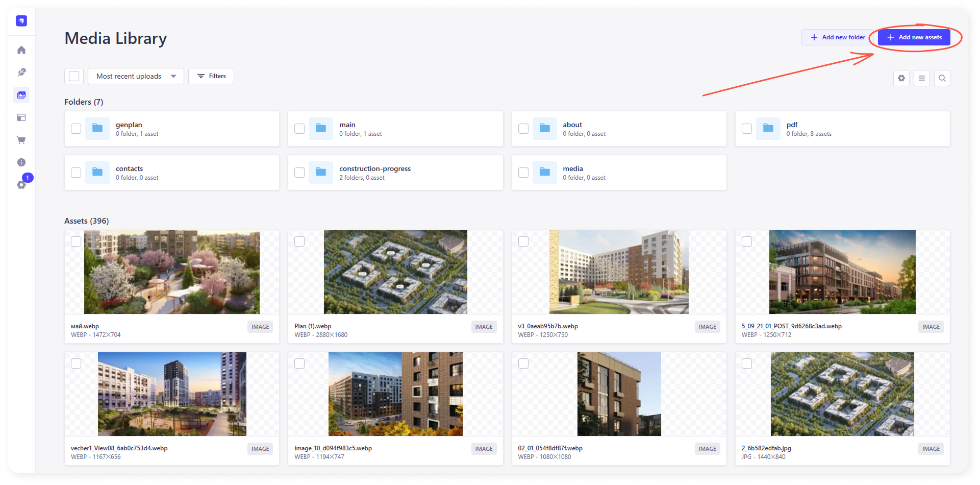Click the Strapi logo in the sidebar
This screenshot has height=485, width=980.
21,21
